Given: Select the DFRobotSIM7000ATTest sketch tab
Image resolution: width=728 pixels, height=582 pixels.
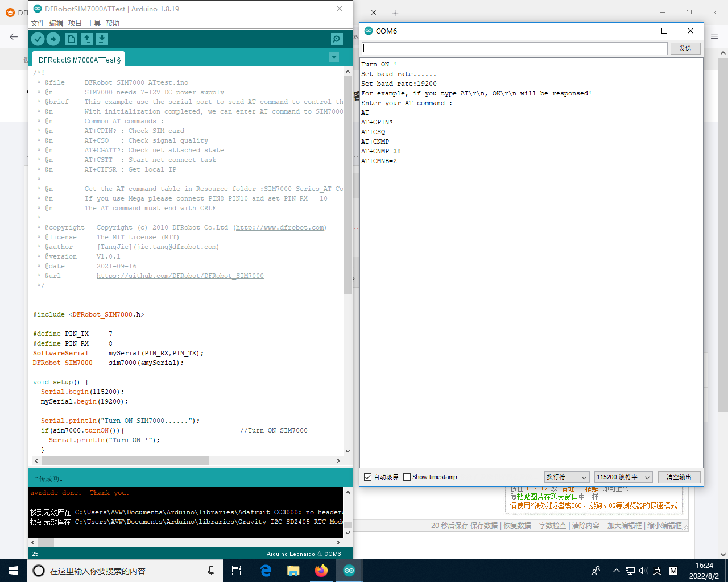Looking at the screenshot, I should [79, 60].
